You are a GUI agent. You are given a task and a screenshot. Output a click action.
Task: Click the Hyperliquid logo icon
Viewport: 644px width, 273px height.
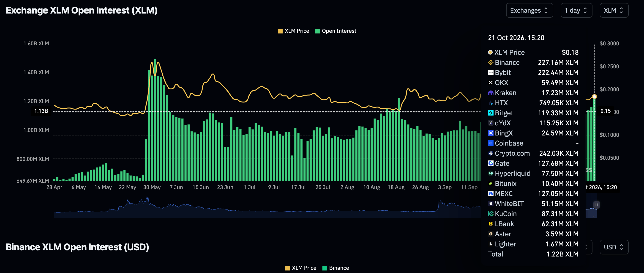click(491, 174)
